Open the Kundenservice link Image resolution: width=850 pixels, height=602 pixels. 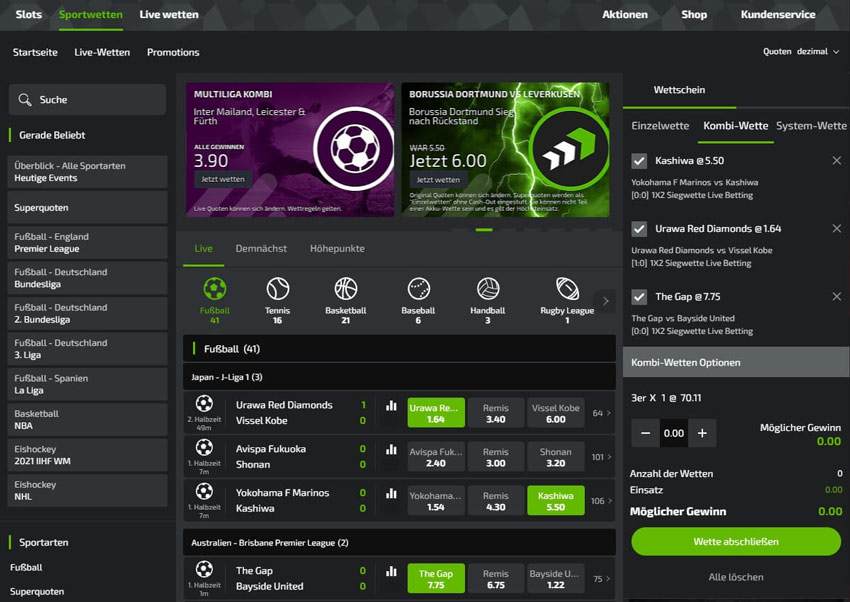tap(778, 15)
